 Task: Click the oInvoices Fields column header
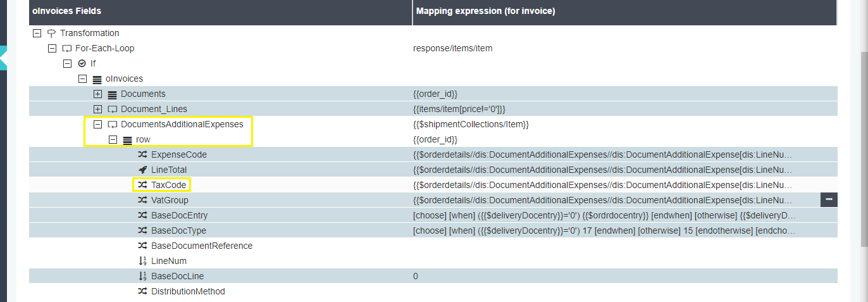66,11
